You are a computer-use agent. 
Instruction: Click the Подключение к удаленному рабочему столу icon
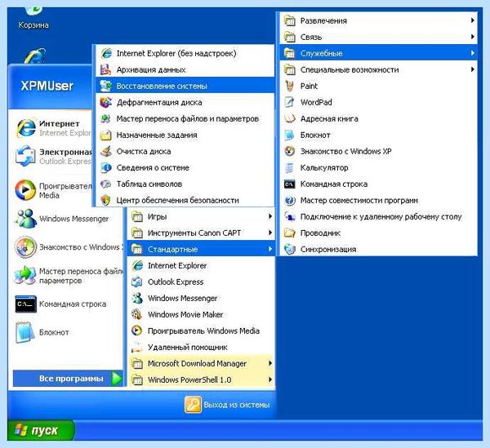click(290, 216)
